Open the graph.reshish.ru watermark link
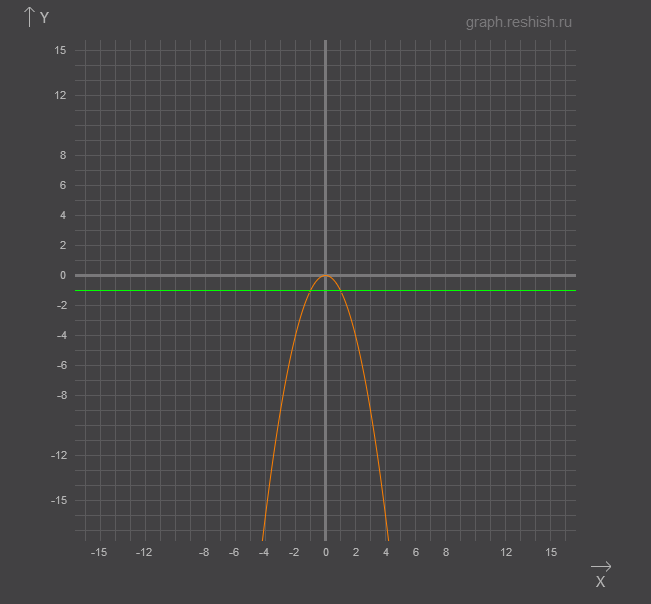Viewport: 651px width, 604px height. coord(519,22)
